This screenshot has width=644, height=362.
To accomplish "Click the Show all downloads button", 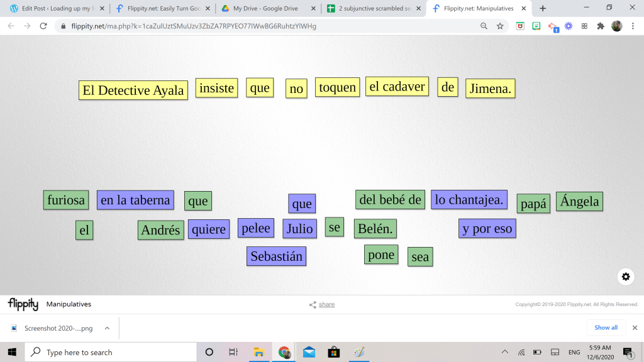I will click(x=606, y=327).
